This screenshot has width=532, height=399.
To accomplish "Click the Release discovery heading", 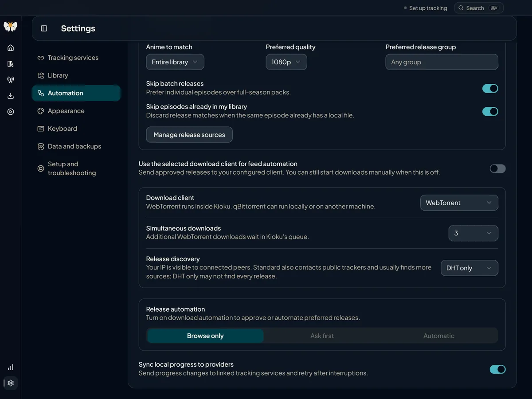I will pos(173,259).
